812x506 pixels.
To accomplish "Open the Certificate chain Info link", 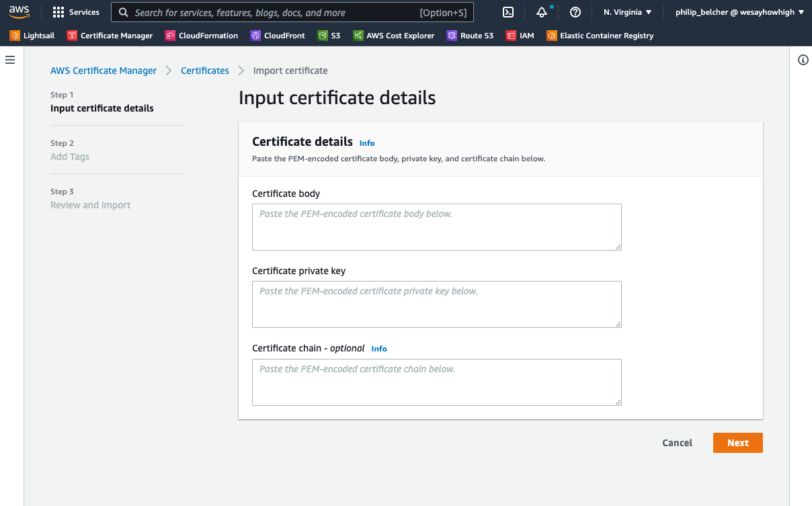I will tap(378, 348).
